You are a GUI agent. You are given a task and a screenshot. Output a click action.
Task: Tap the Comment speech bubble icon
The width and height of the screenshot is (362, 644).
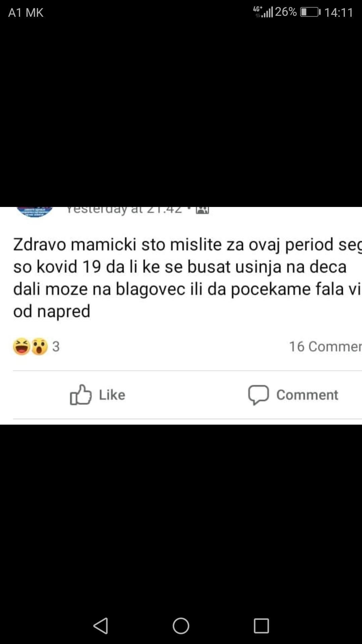click(x=258, y=395)
